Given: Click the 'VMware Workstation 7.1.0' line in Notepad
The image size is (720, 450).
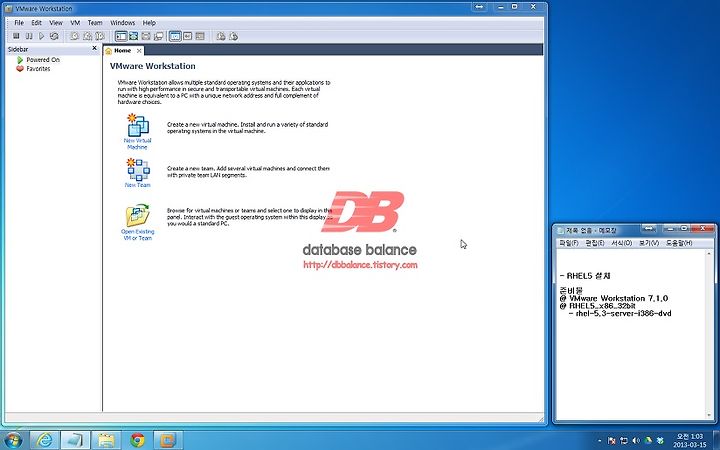Looking at the screenshot, I should (x=613, y=298).
